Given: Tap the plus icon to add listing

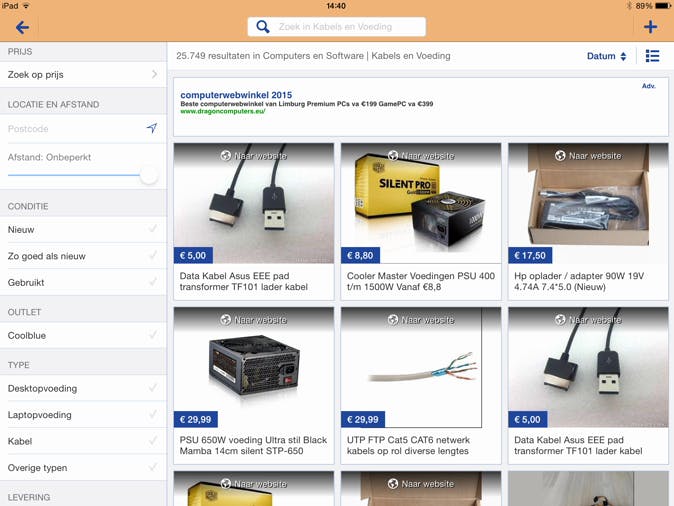Looking at the screenshot, I should point(650,27).
